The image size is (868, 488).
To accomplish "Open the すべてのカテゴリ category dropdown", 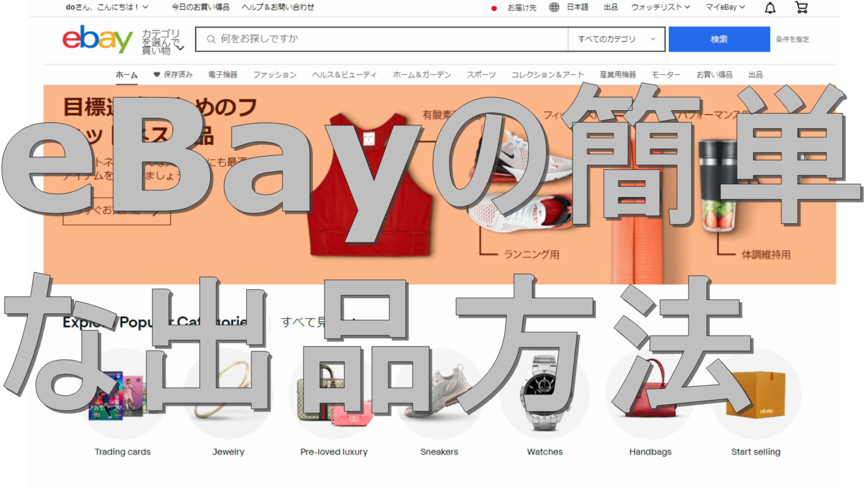I will tap(618, 39).
